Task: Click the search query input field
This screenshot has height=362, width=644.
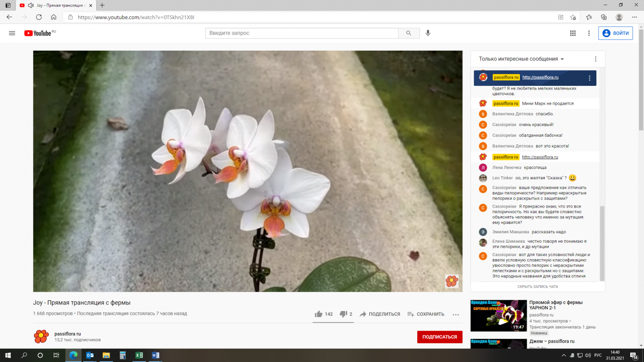Action: pos(301,33)
